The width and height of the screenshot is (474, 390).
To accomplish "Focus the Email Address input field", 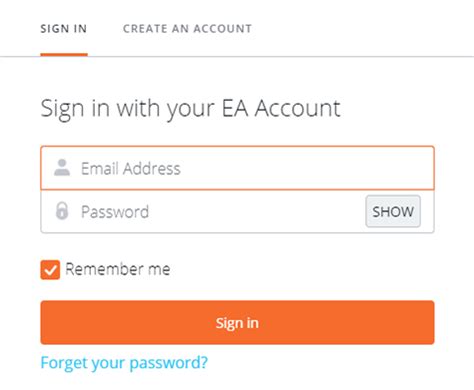I will tap(237, 168).
